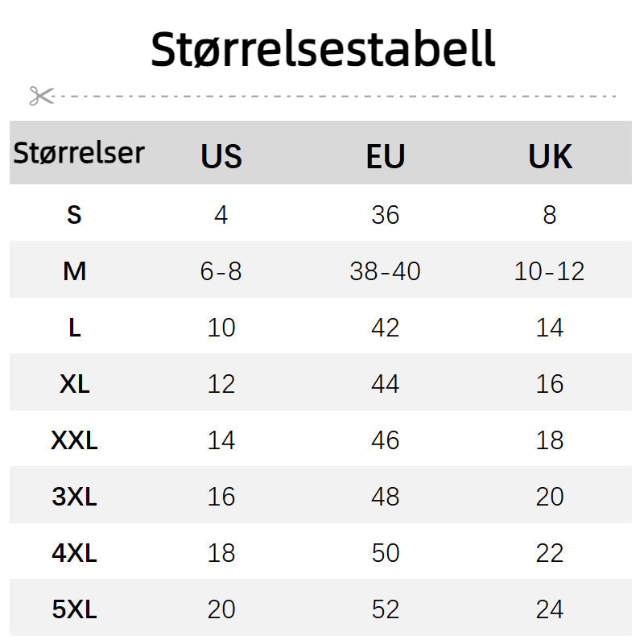Click the Størrelsestabell title
644x644 pixels.
click(x=323, y=49)
